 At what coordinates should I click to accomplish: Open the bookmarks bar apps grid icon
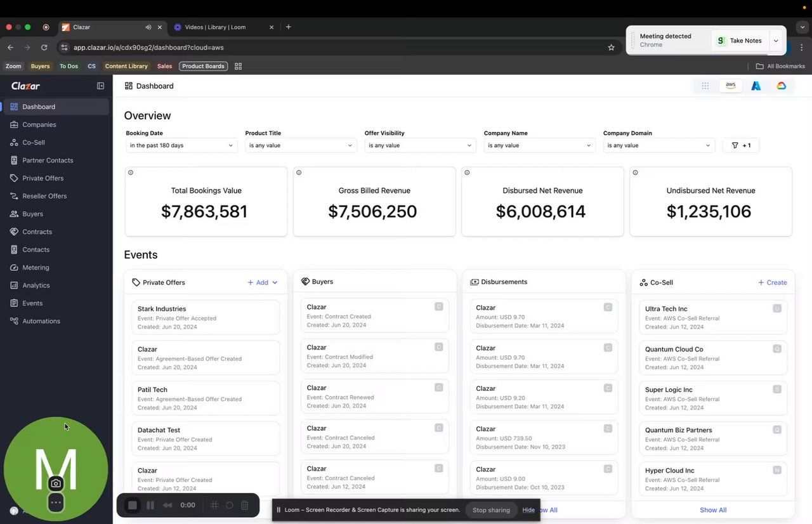(x=239, y=66)
